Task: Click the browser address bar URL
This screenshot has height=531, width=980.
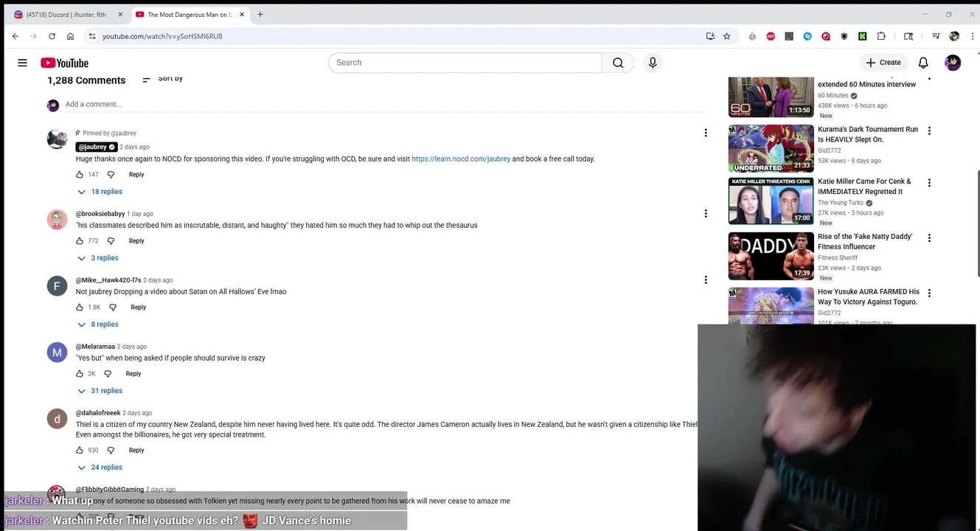Action: [162, 36]
